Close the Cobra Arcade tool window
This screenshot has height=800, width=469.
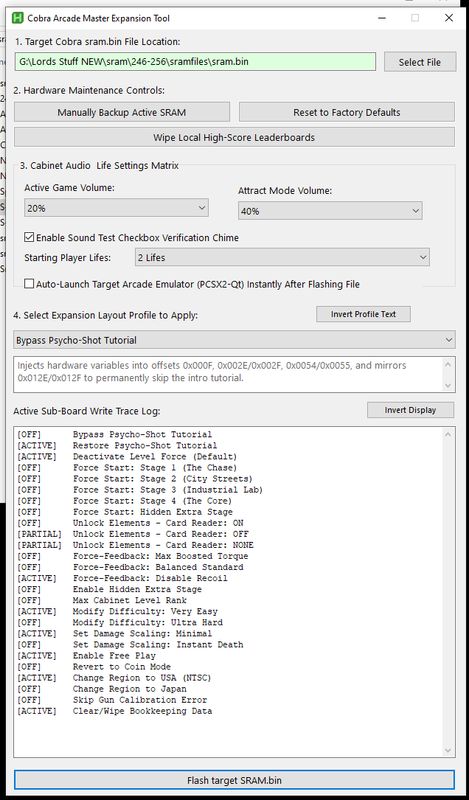click(x=449, y=18)
